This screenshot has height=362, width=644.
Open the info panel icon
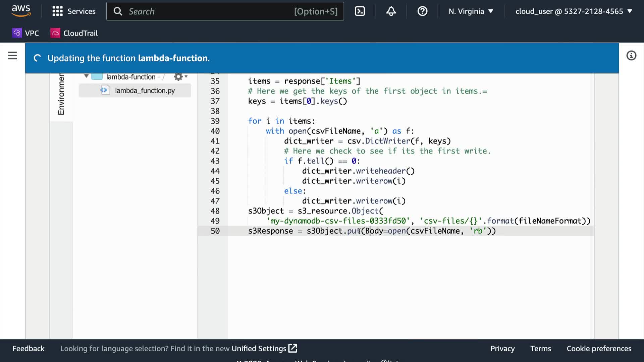pyautogui.click(x=631, y=56)
